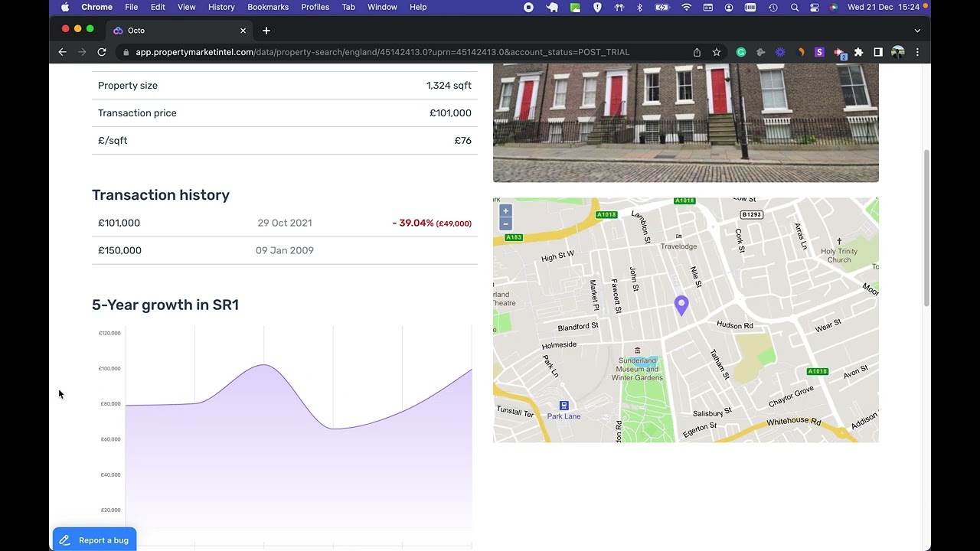Click the 1,324 sqft property size value
Screen dimensions: 980x551
[449, 85]
